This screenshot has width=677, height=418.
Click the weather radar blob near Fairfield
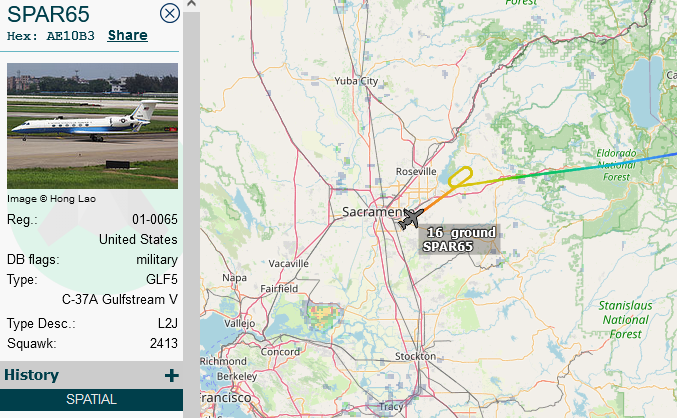(x=324, y=315)
